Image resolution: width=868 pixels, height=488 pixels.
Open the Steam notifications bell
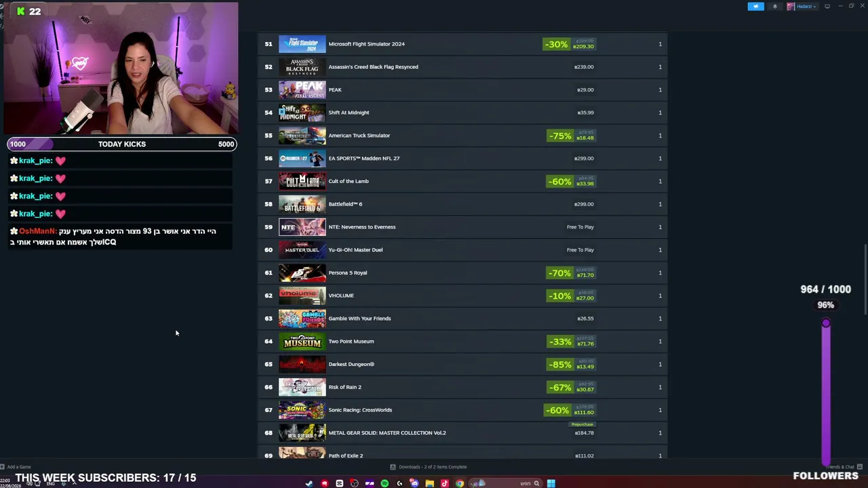775,7
